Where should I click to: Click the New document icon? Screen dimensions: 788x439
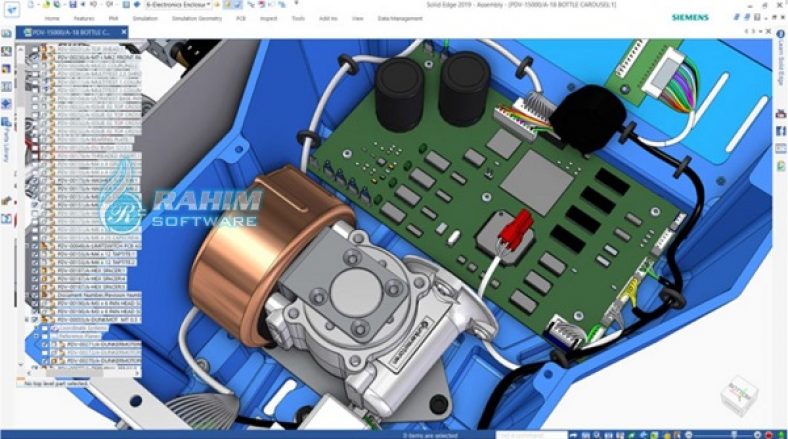coord(31,5)
